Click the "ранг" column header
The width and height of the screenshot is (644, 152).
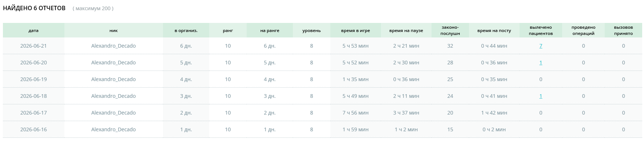tap(228, 30)
